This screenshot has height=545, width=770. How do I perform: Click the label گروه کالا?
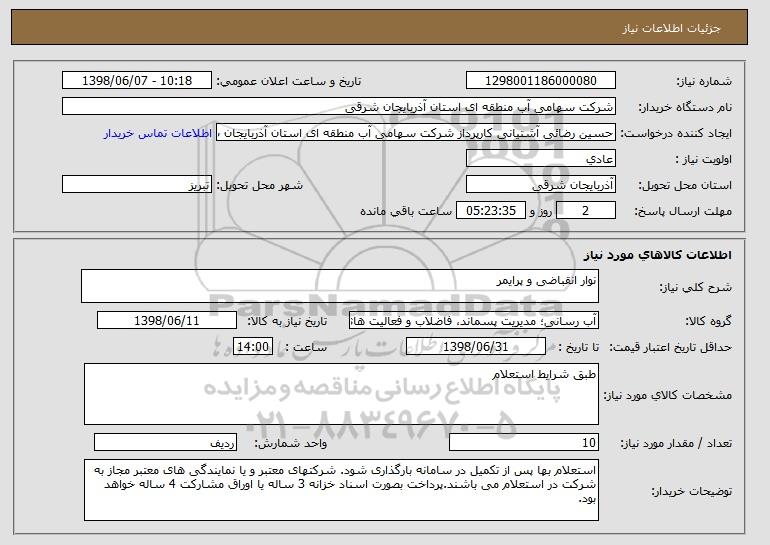coord(708,321)
